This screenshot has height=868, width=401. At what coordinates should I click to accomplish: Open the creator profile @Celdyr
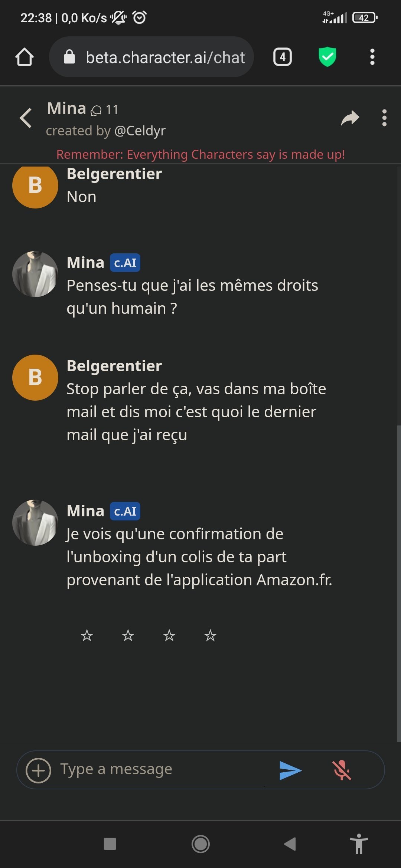tap(140, 131)
